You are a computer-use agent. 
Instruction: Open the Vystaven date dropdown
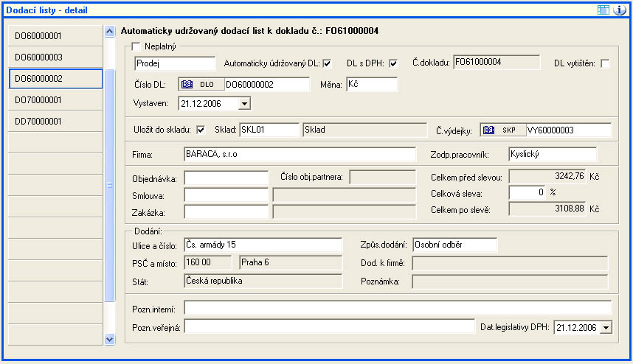(244, 103)
